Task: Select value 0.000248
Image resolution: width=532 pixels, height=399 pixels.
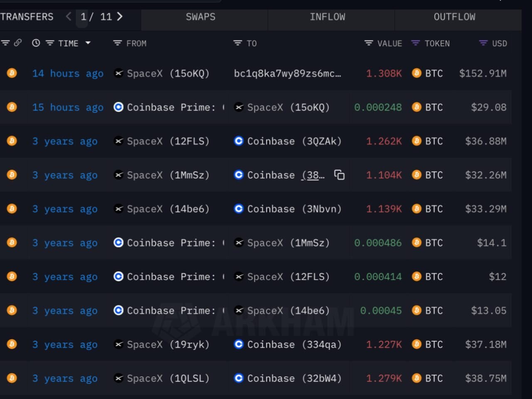Action: pos(378,107)
